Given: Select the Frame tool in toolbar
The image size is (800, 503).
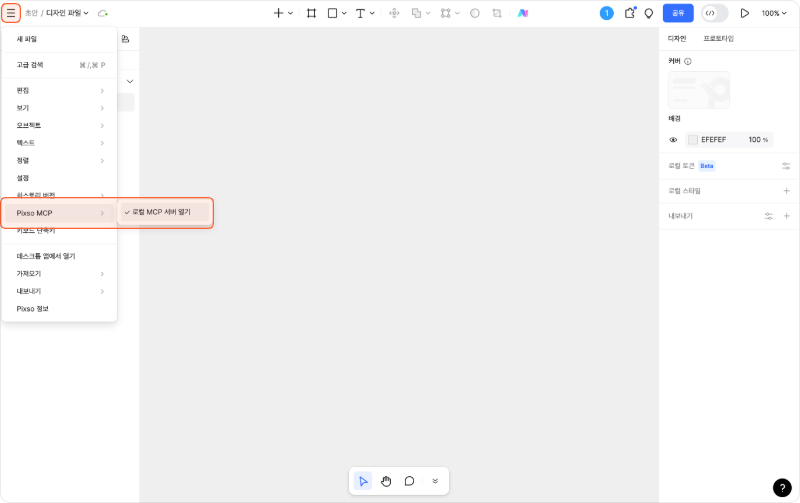Looking at the screenshot, I should [311, 13].
